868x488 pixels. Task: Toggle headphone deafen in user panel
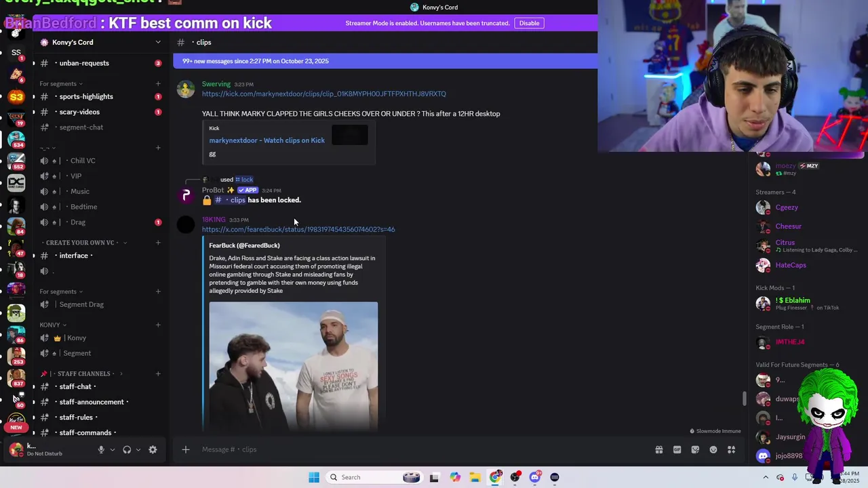pyautogui.click(x=127, y=449)
